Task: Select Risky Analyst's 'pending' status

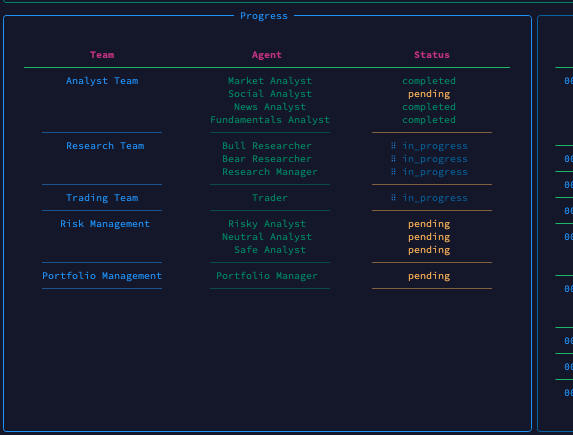Action: pyautogui.click(x=429, y=224)
